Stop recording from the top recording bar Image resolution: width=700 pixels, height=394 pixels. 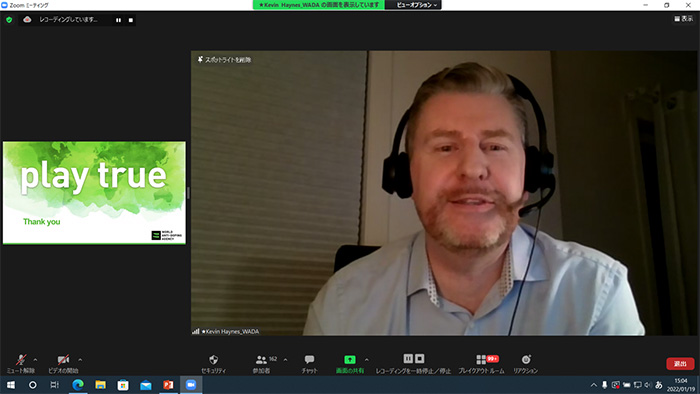[131, 20]
